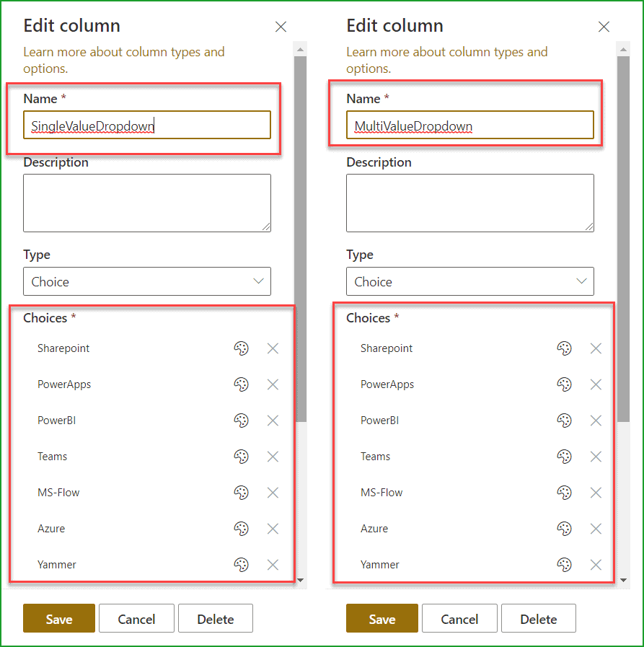The width and height of the screenshot is (644, 647).
Task: Click the left panel scrollbar thumb
Action: 300,239
